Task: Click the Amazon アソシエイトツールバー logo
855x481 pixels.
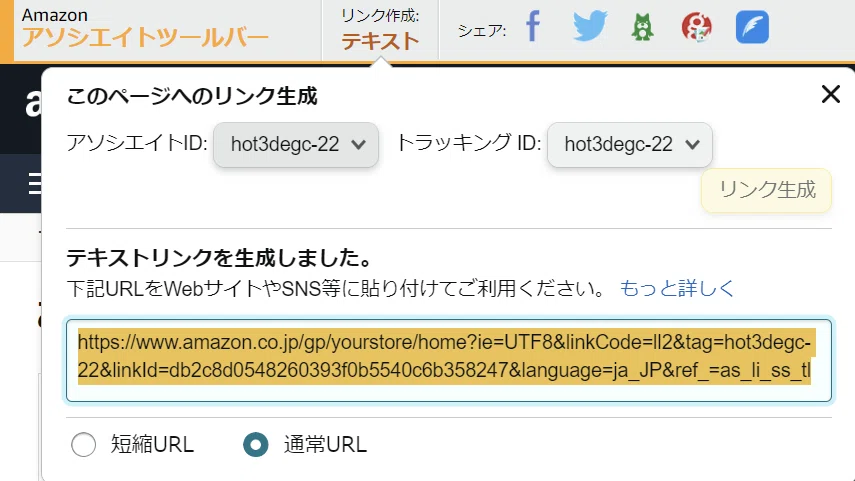Action: 144,29
